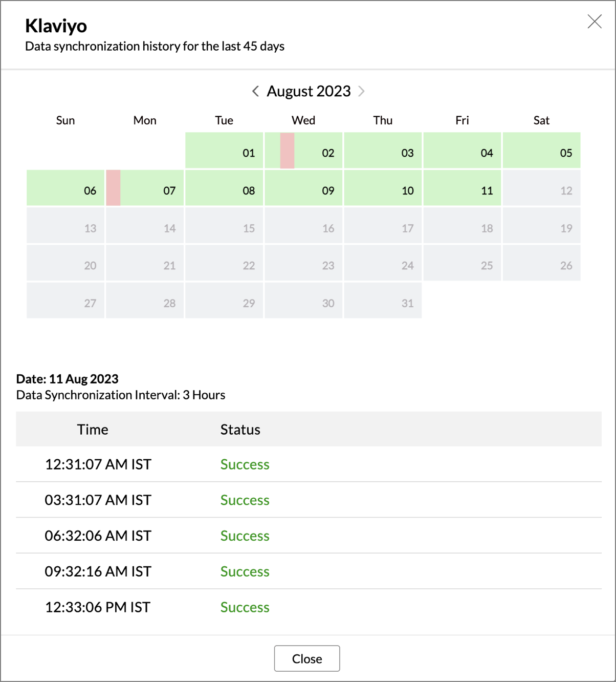Select August 01 in calendar
The height and width of the screenshot is (682, 616).
click(x=224, y=151)
